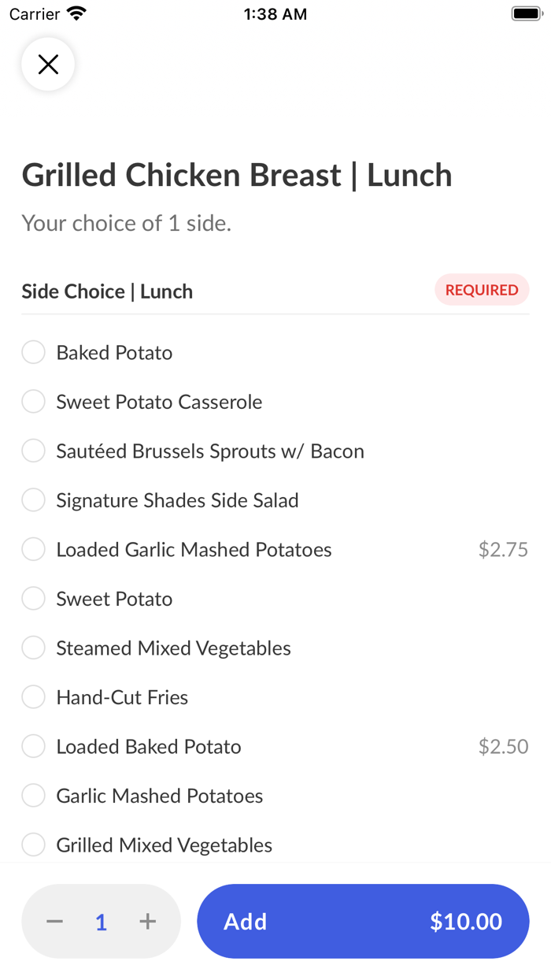Tap the Side Choice | Lunch section header
The height and width of the screenshot is (980, 551).
coord(106,291)
